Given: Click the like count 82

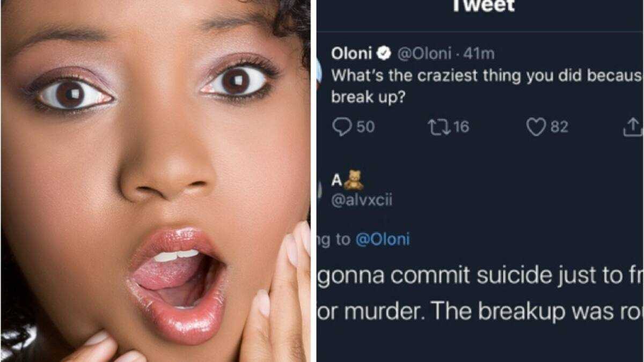Looking at the screenshot, I should 559,127.
